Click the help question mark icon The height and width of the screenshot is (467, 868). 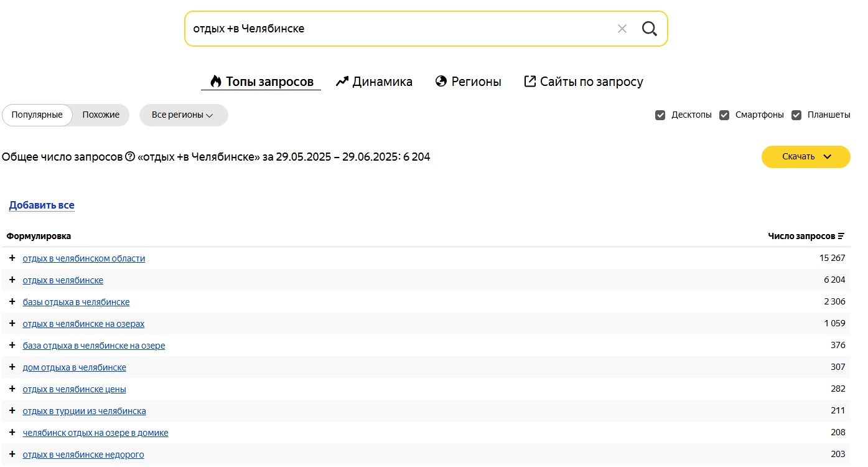[130, 157]
